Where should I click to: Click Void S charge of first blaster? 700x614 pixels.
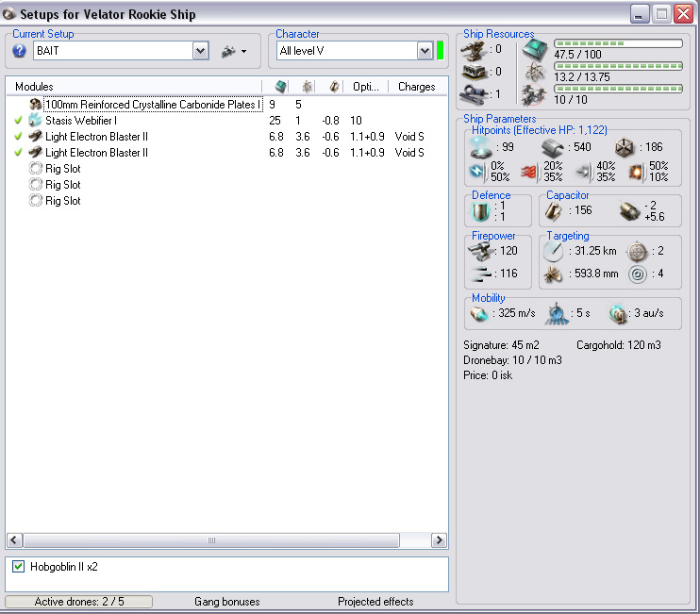[x=409, y=137]
